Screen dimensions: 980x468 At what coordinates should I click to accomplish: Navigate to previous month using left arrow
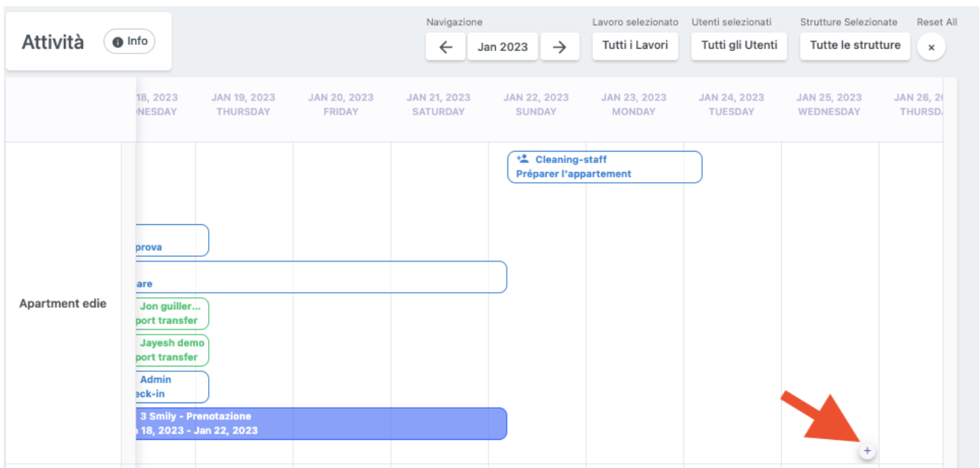click(445, 46)
